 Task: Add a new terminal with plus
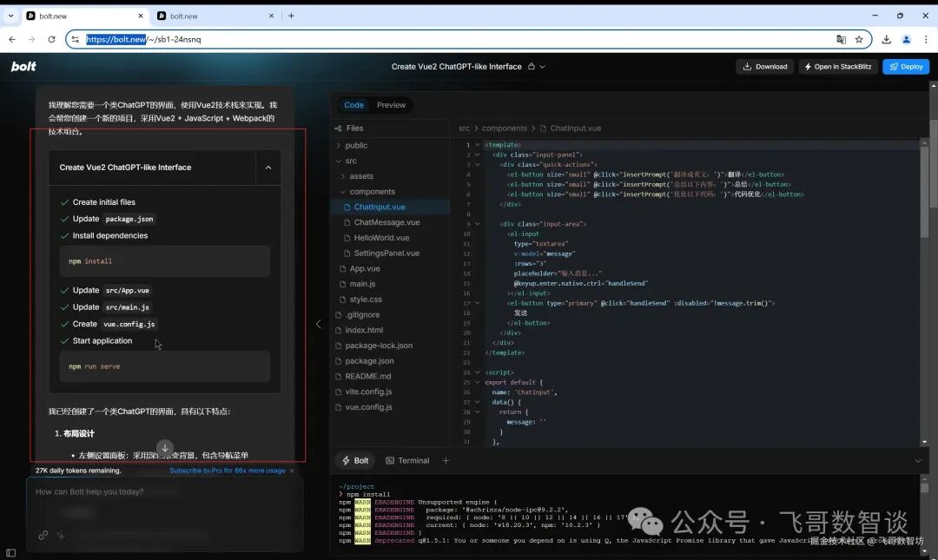point(446,461)
